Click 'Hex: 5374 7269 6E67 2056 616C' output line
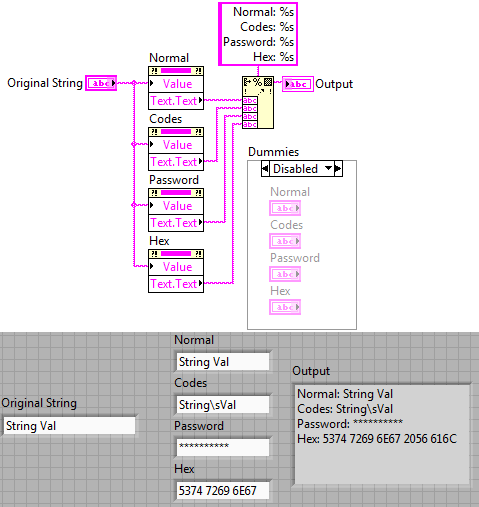This screenshot has width=479, height=507. [377, 439]
